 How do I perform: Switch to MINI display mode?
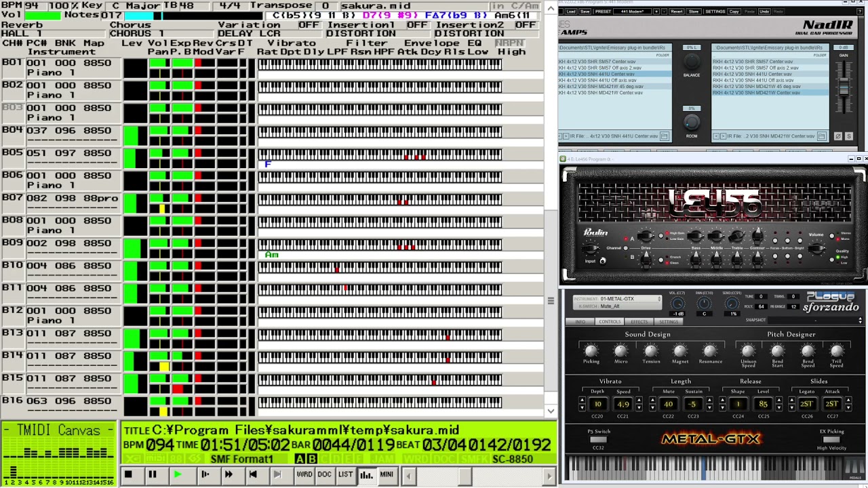coord(387,475)
